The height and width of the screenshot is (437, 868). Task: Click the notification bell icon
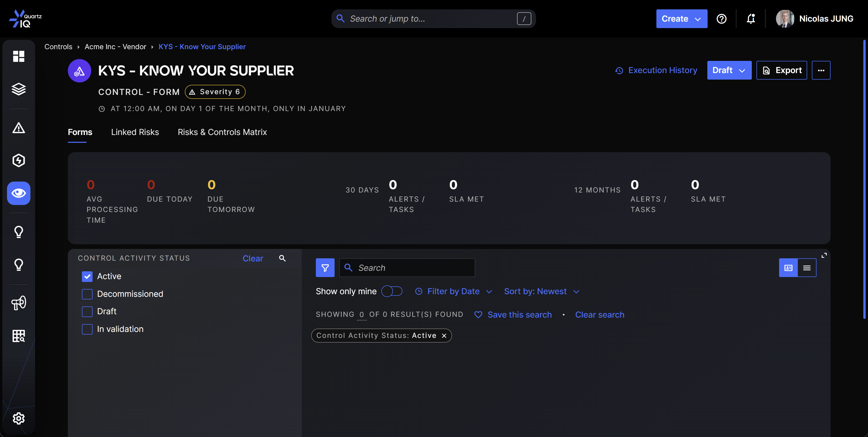tap(750, 18)
